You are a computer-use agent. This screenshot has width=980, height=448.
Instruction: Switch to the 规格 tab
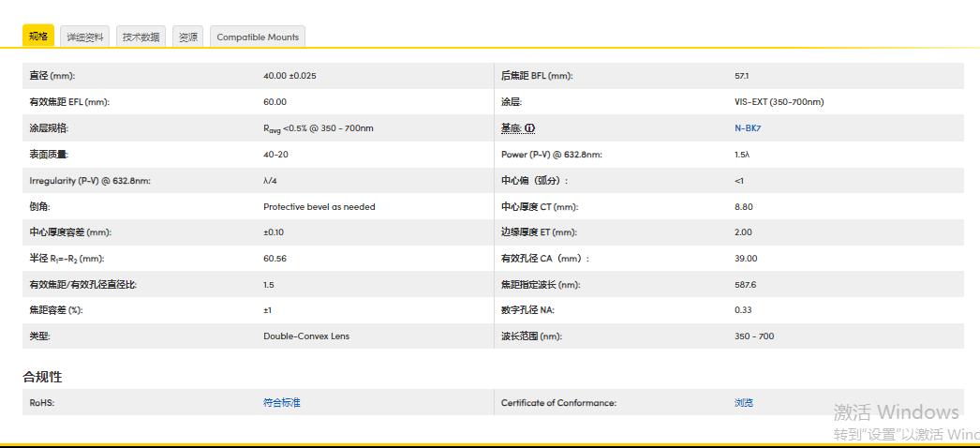pyautogui.click(x=38, y=37)
